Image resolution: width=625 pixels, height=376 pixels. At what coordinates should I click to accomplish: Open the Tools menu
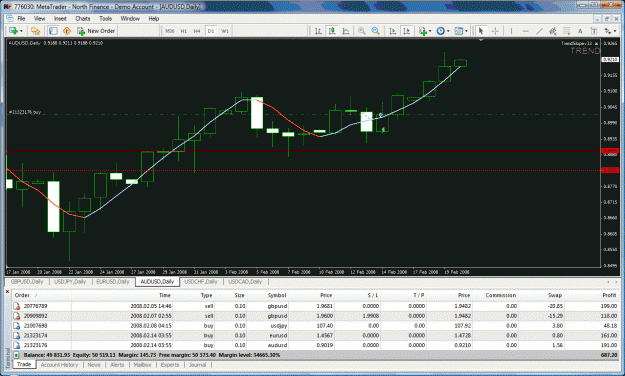(x=105, y=18)
